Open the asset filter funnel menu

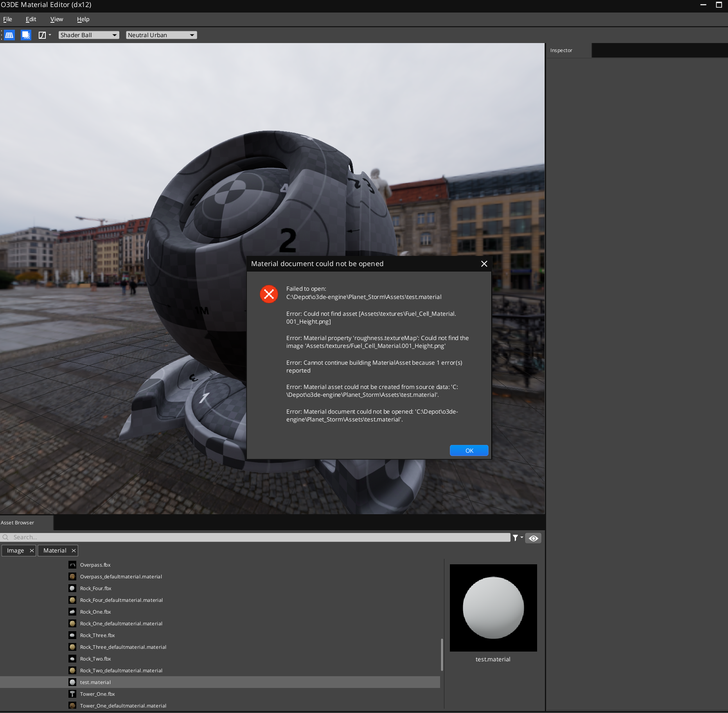click(517, 538)
